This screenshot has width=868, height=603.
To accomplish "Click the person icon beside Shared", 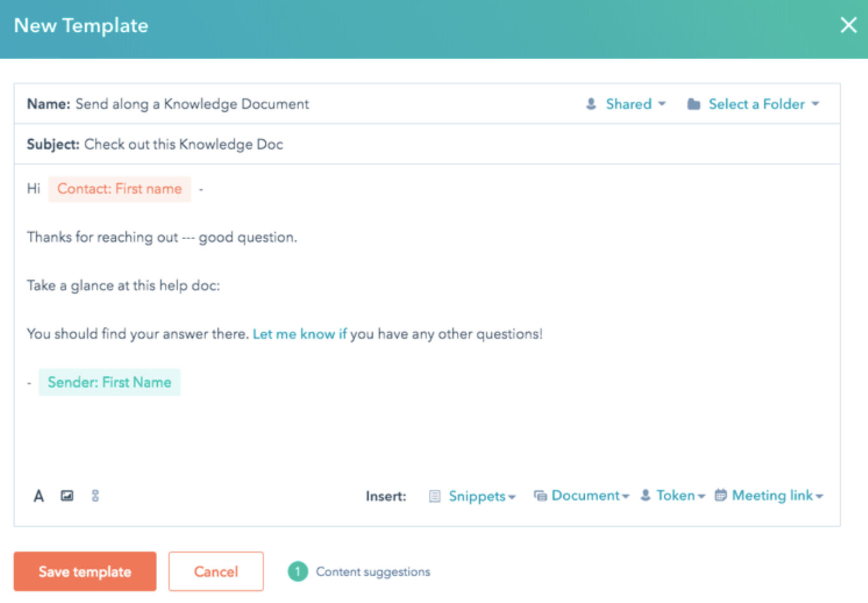I will coord(591,104).
